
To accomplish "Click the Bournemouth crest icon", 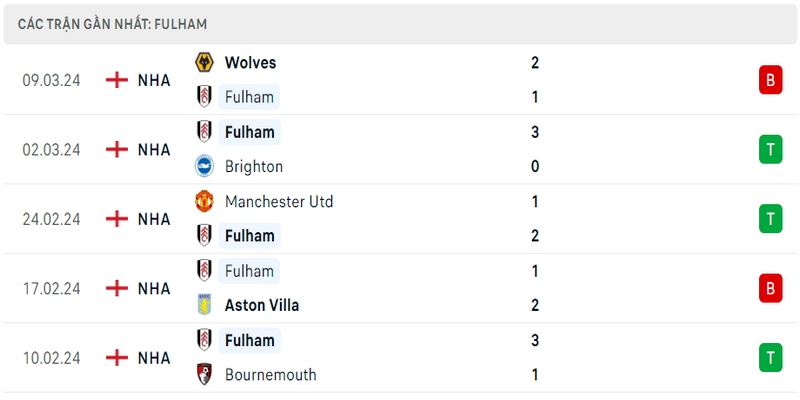I will (205, 374).
